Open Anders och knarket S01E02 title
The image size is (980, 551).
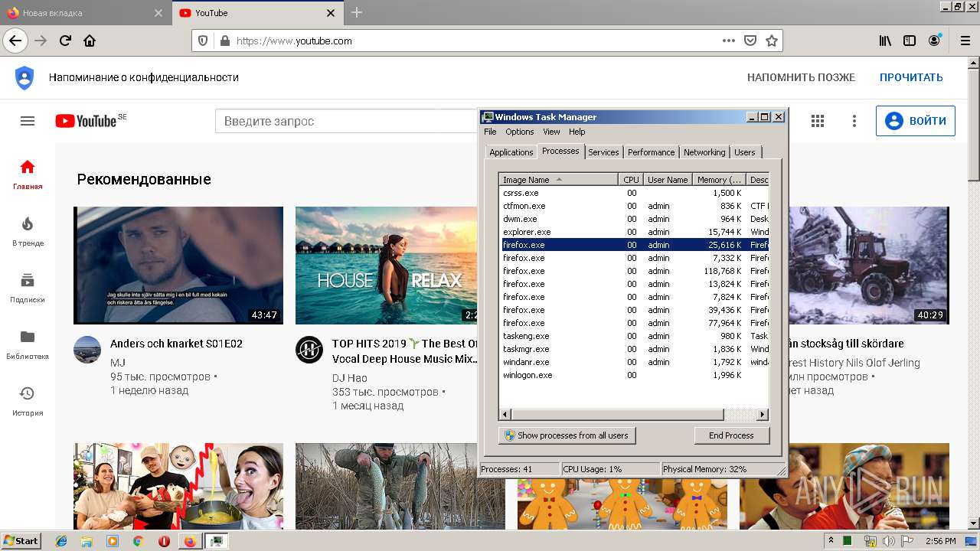(176, 344)
